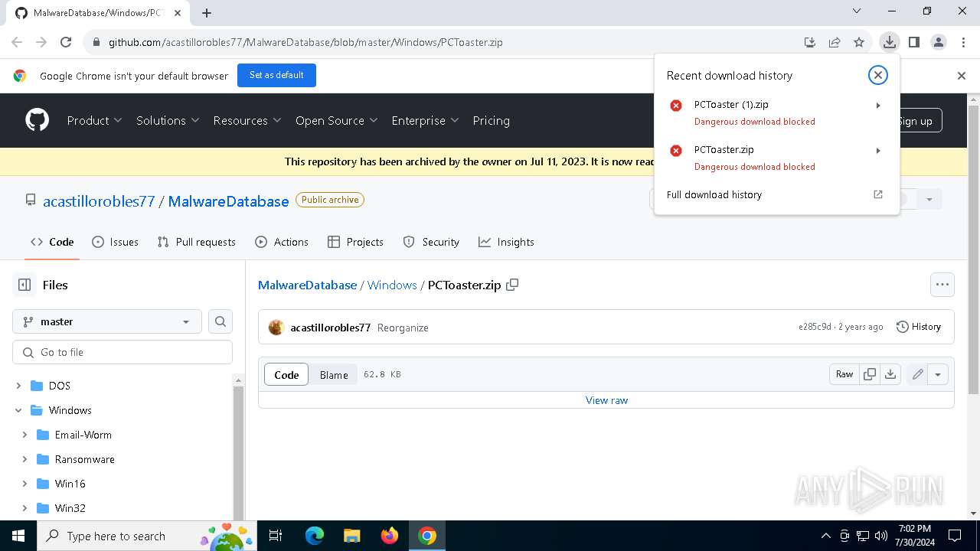Viewport: 980px width, 551px height.
Task: Click Raw button
Action: 844,374
